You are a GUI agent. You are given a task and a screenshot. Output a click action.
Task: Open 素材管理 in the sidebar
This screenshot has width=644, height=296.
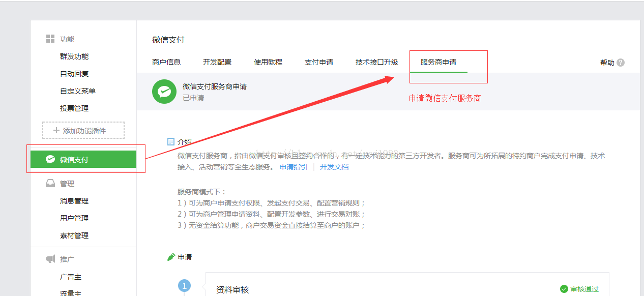click(74, 235)
